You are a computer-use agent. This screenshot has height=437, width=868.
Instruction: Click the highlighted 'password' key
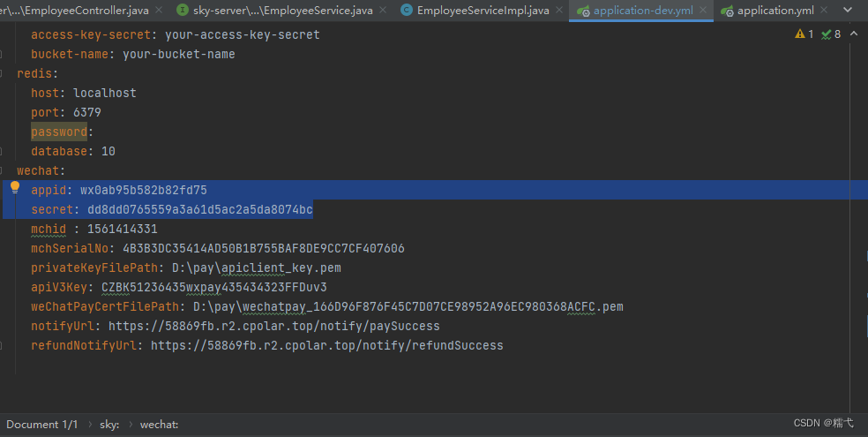coord(59,132)
